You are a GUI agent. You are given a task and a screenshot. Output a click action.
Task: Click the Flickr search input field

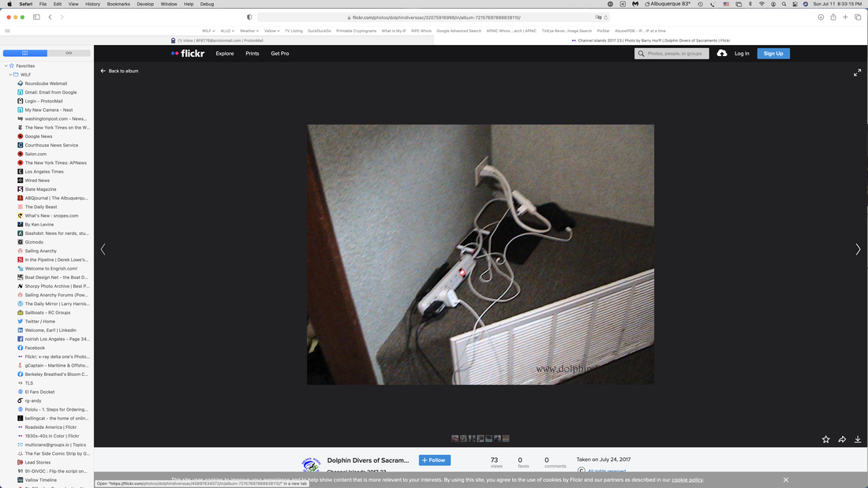675,54
